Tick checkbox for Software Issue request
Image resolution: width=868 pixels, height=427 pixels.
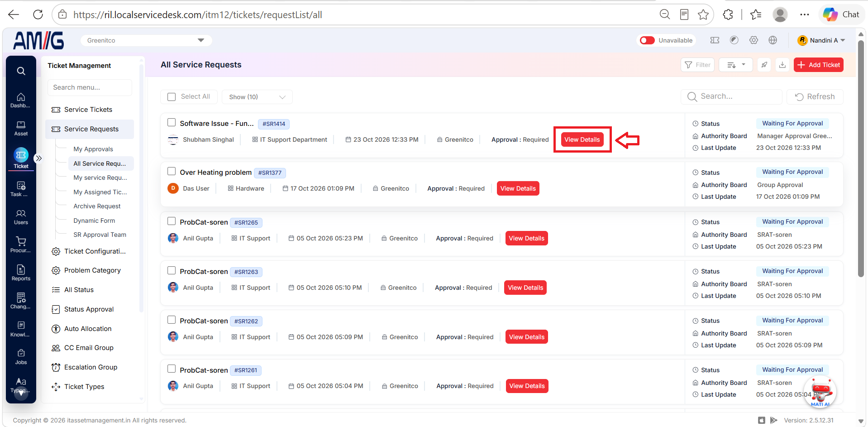coord(172,122)
